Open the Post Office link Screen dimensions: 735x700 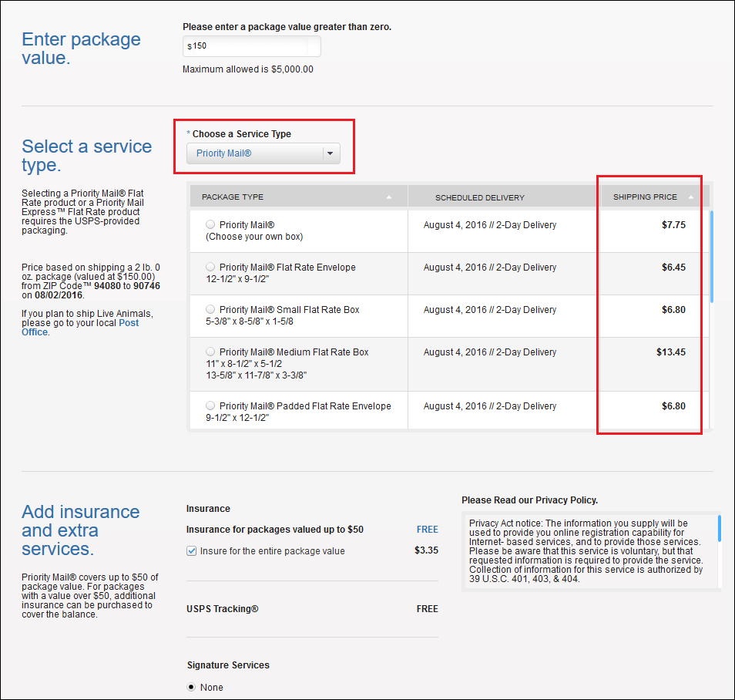[80, 328]
